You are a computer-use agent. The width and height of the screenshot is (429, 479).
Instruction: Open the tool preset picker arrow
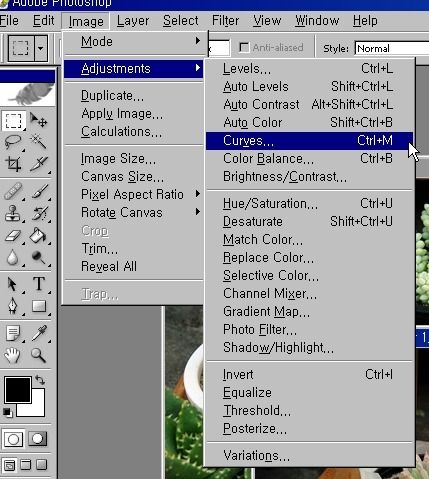tap(40, 48)
